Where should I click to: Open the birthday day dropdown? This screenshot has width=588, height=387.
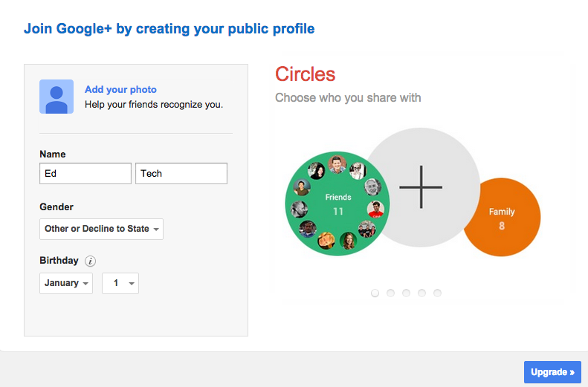point(120,283)
